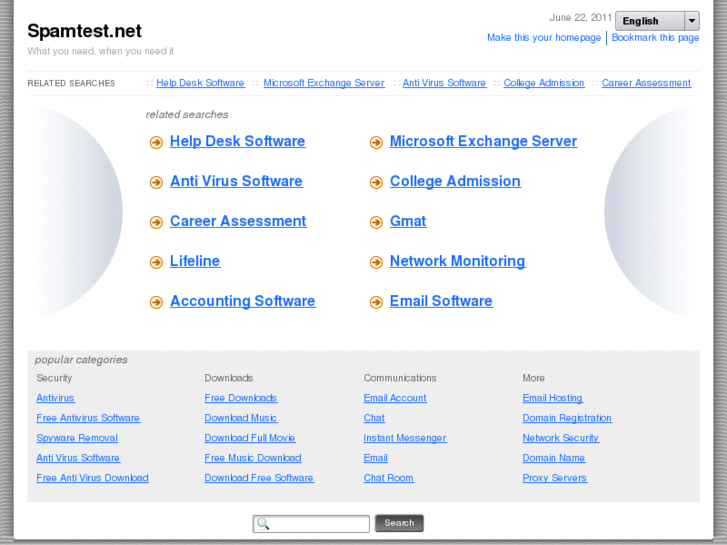Click the arrow icon beside Help Desk Software
The image size is (727, 545).
156,142
